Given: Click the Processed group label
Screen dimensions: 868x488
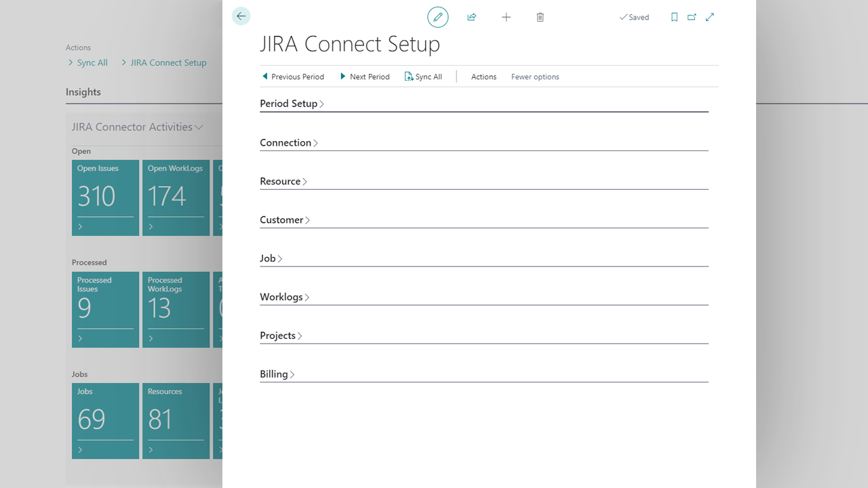Looking at the screenshot, I should 90,262.
